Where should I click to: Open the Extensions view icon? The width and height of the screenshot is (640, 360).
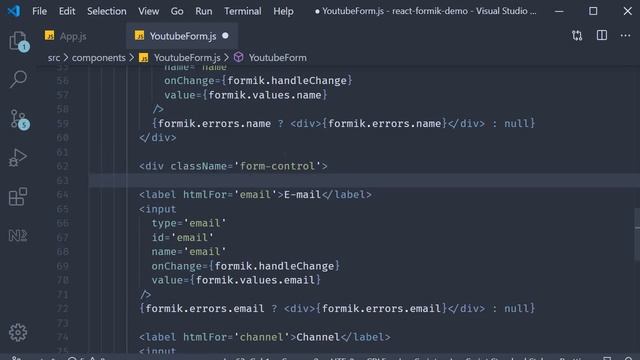(18, 196)
